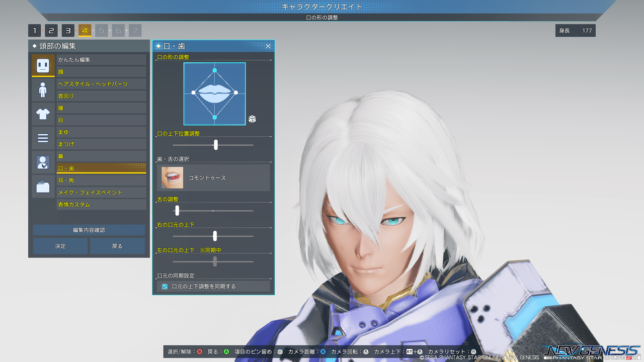644x362 pixels.
Task: Click 選択/解除 B button hint icon
Action: coord(199,352)
